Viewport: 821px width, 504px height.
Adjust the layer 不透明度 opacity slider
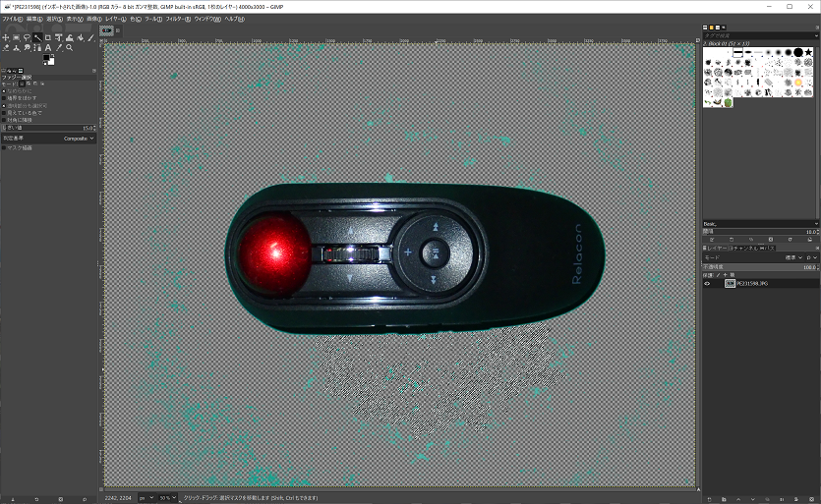(760, 267)
